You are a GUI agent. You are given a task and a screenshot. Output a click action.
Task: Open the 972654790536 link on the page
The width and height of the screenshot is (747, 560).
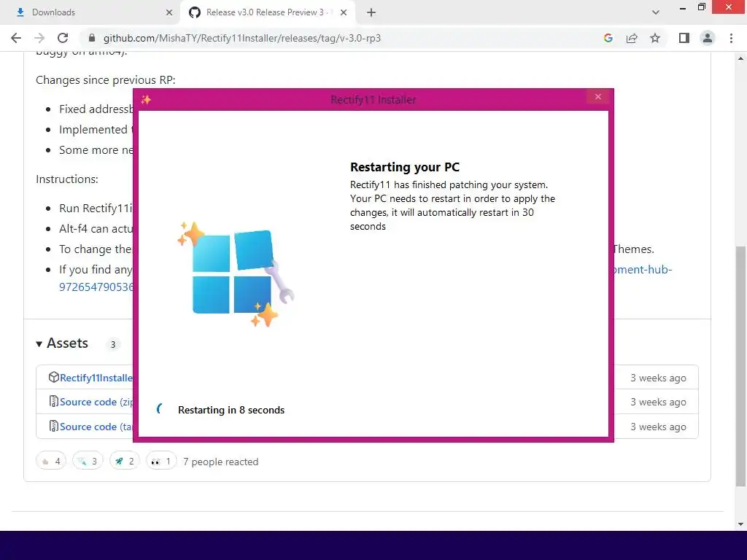[x=96, y=287]
